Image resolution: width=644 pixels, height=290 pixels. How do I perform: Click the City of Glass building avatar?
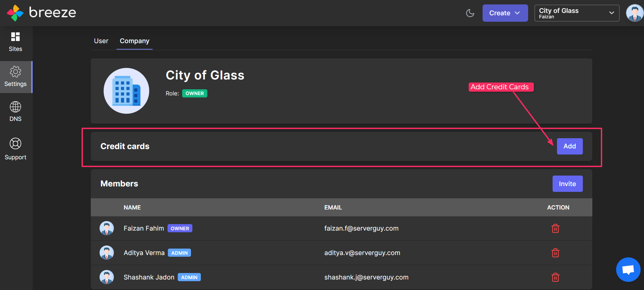pyautogui.click(x=126, y=91)
